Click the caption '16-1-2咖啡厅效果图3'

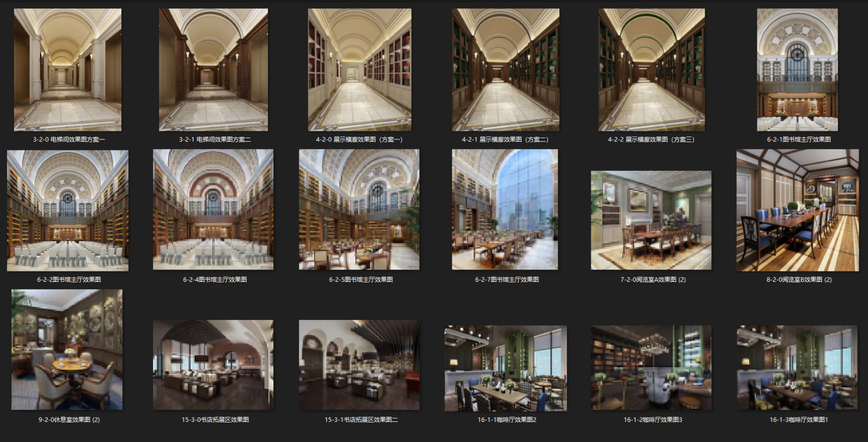point(653,420)
